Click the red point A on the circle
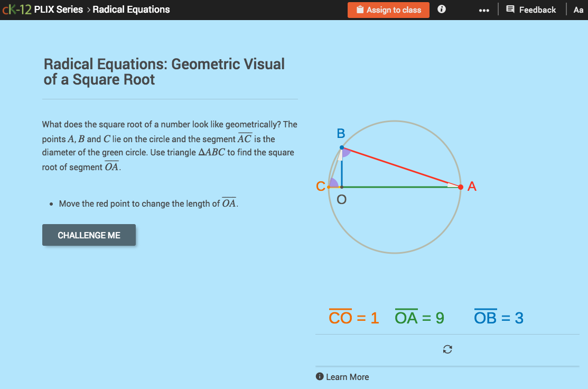The image size is (588, 389). pyautogui.click(x=460, y=187)
